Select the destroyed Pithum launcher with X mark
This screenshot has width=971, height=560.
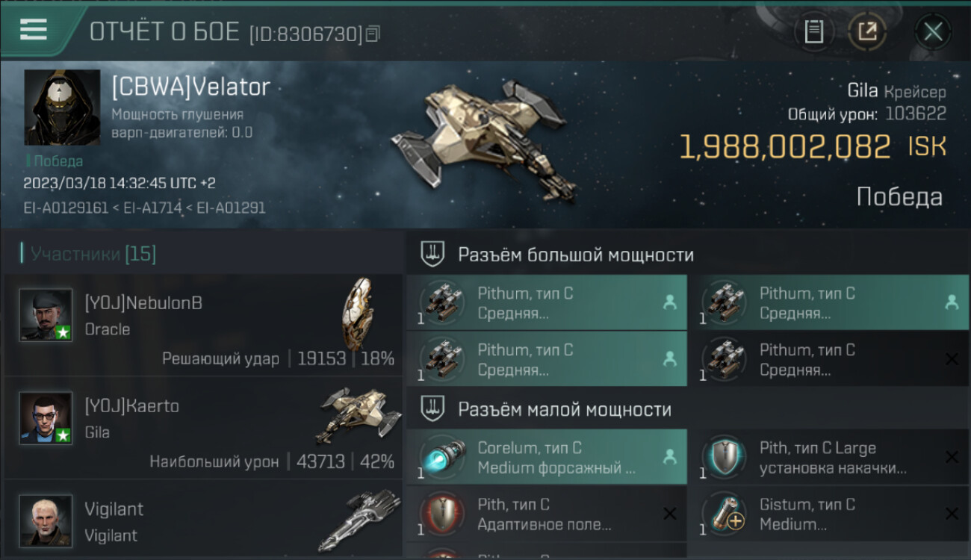(828, 359)
